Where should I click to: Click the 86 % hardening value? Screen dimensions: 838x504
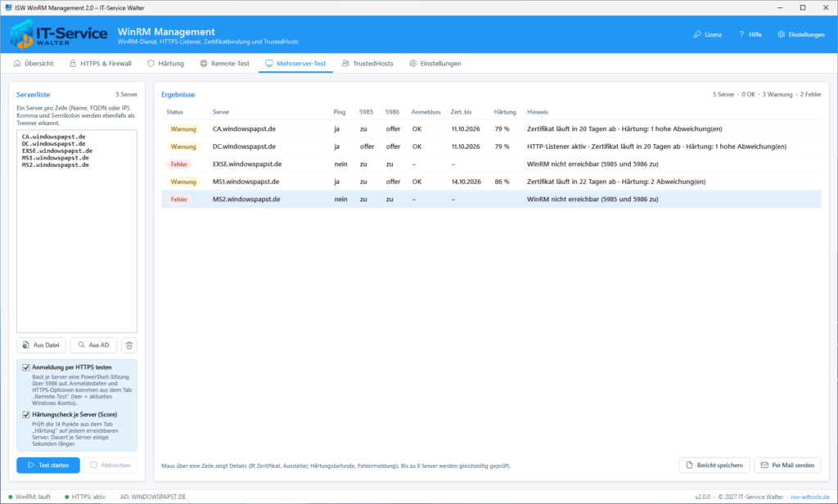[x=502, y=182]
